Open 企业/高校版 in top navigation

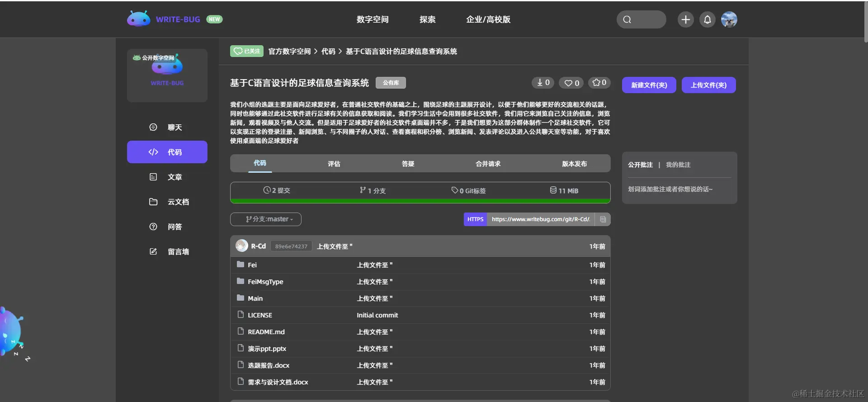coord(488,19)
